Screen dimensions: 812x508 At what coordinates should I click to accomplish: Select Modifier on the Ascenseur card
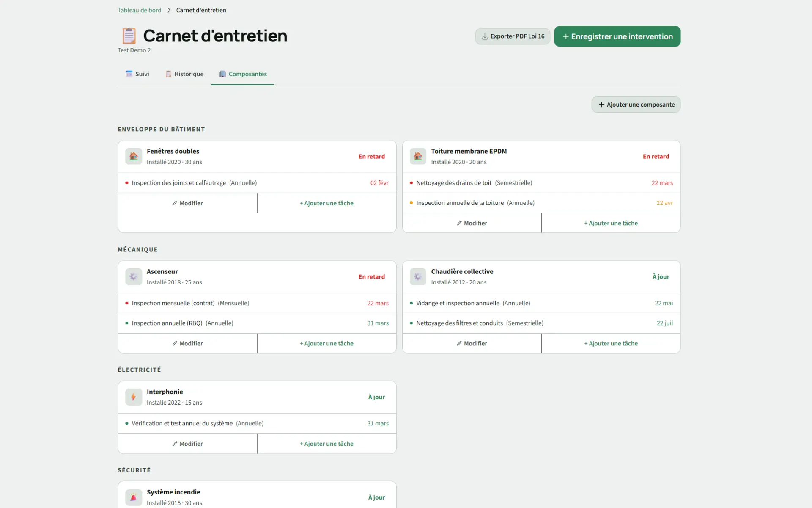coord(187,343)
